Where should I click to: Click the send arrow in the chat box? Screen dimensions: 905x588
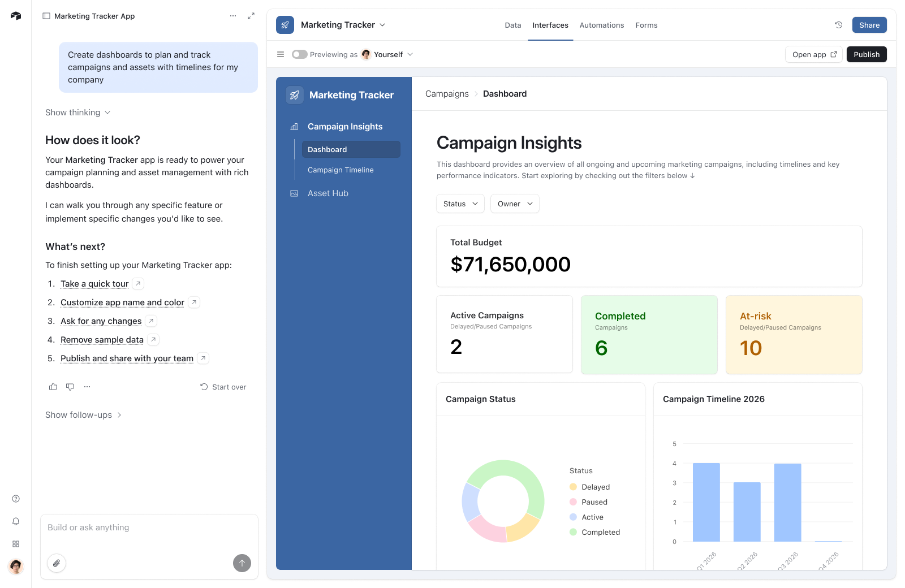pyautogui.click(x=242, y=563)
